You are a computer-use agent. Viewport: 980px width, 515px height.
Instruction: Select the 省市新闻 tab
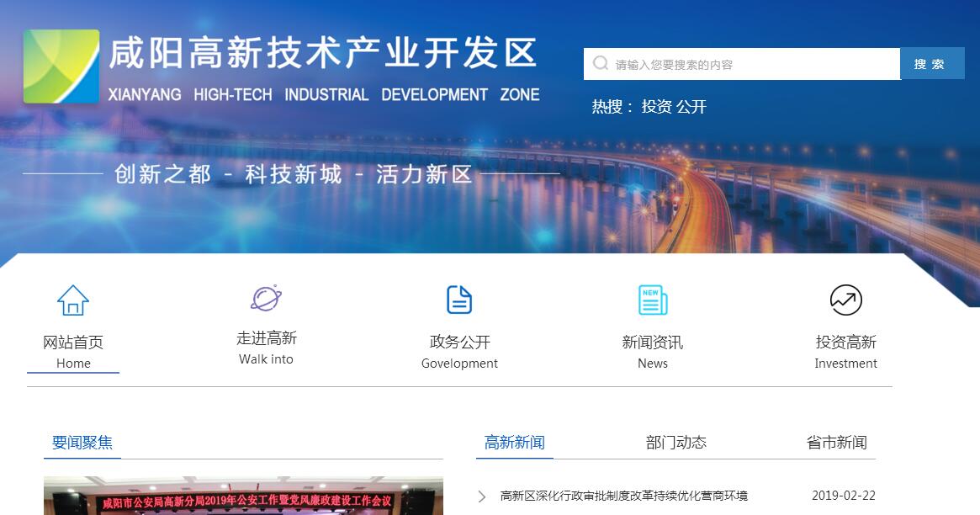click(x=836, y=443)
